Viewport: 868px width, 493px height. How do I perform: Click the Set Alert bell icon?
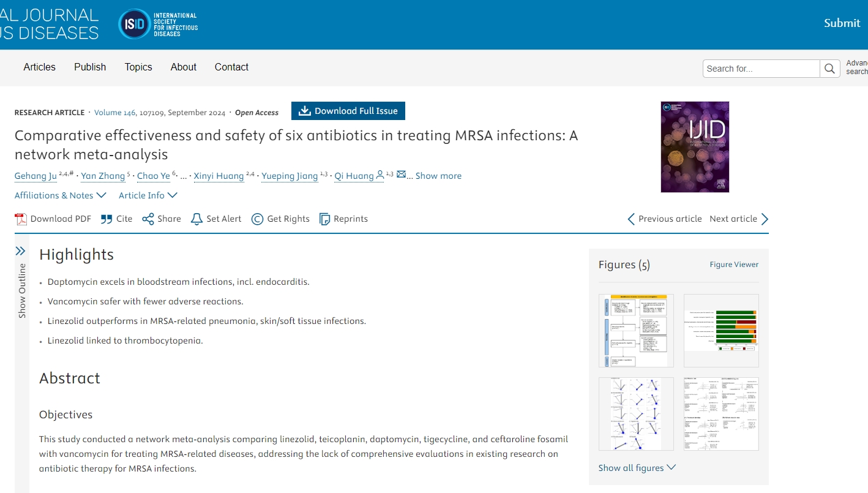196,219
